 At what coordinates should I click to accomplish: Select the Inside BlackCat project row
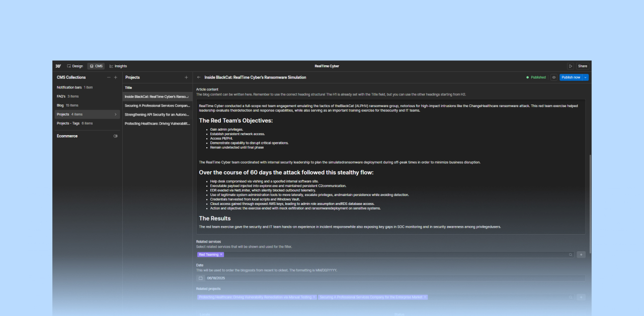pyautogui.click(x=157, y=96)
